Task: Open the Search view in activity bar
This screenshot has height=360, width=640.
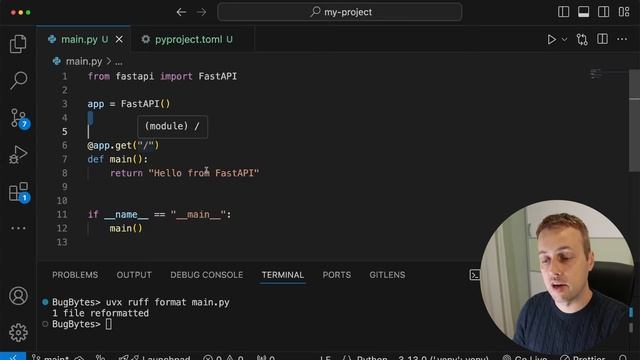Action: pos(18,80)
